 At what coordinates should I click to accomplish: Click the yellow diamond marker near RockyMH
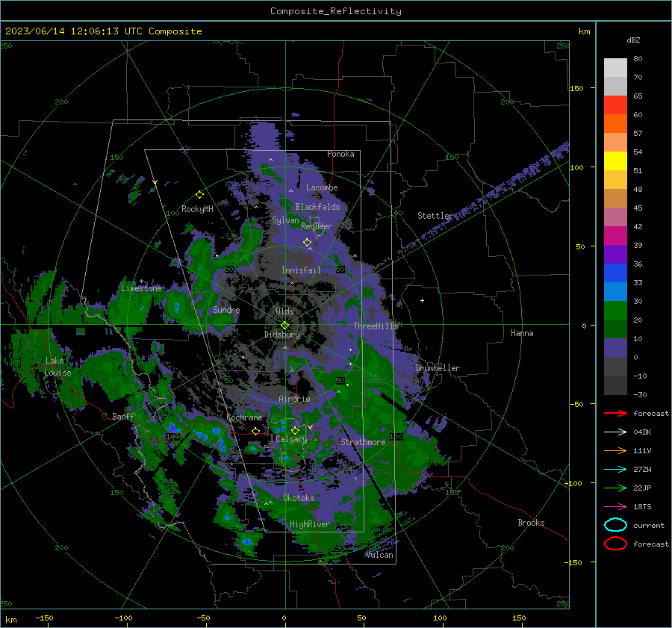pos(199,195)
